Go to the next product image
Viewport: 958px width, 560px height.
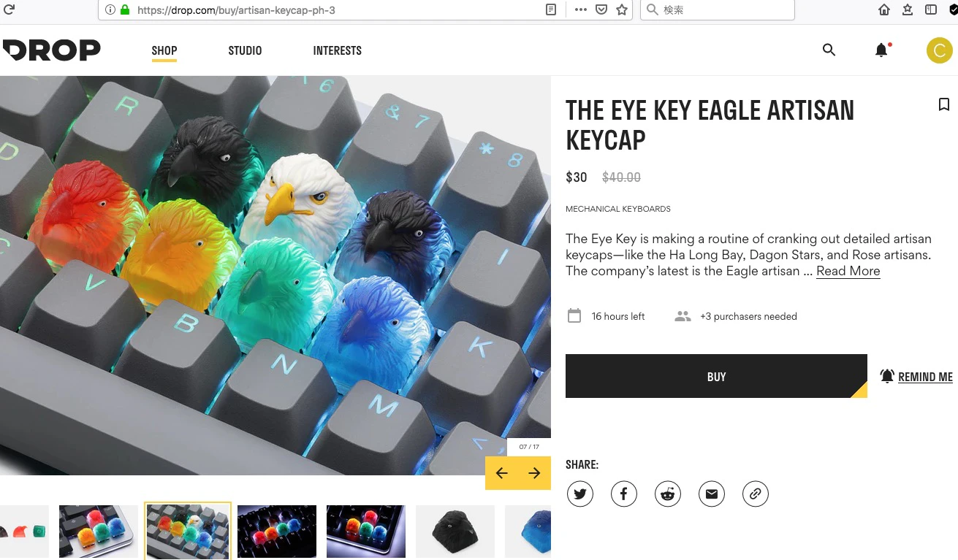click(534, 473)
